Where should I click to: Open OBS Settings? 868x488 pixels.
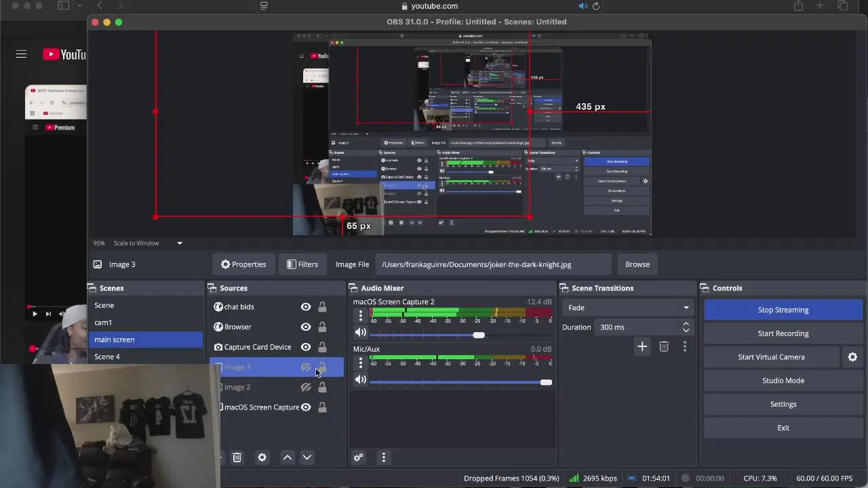pos(783,404)
